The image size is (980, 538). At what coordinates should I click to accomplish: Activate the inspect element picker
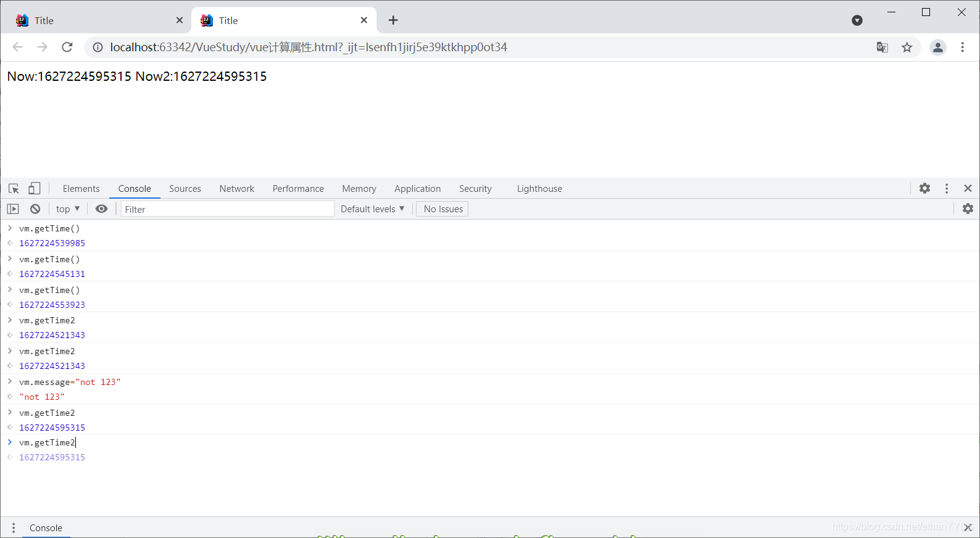point(14,189)
